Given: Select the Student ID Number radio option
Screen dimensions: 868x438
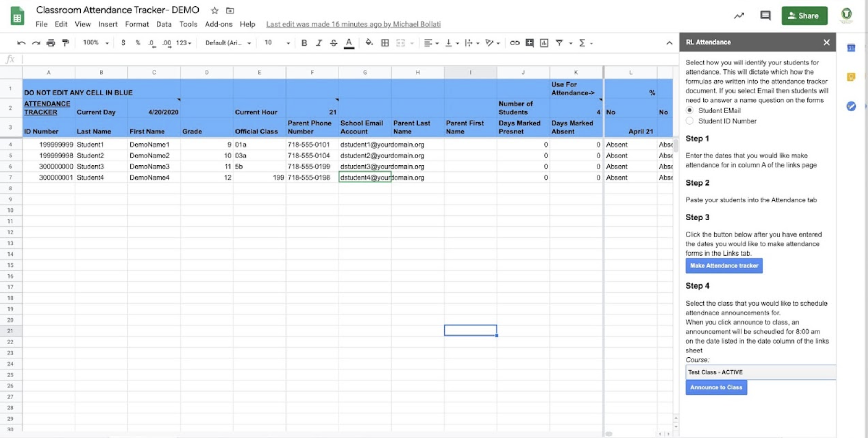Looking at the screenshot, I should pos(690,121).
